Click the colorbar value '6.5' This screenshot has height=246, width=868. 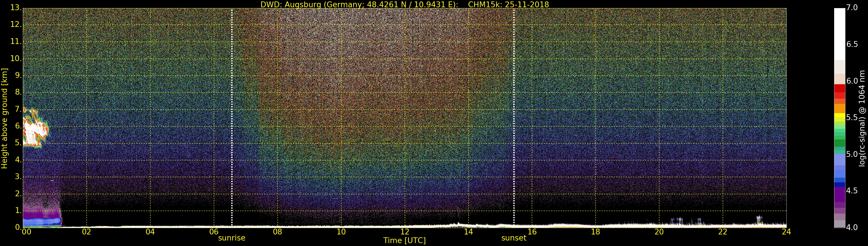click(852, 45)
